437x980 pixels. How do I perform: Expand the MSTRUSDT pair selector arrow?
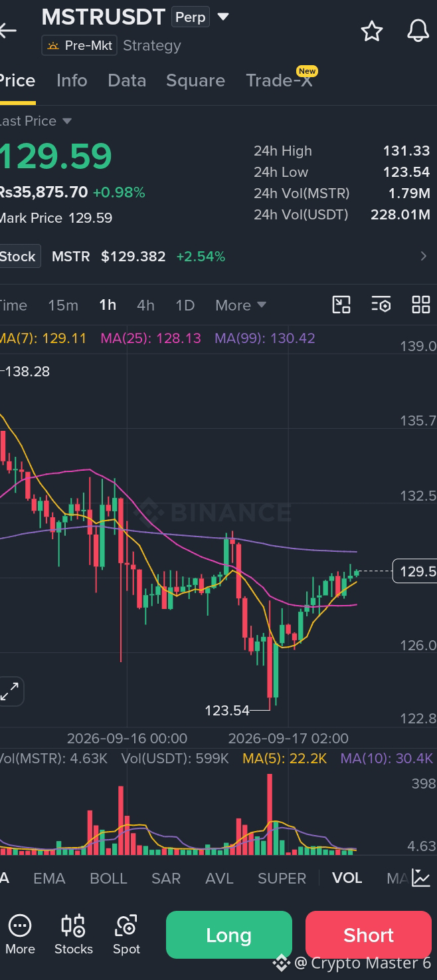click(x=223, y=17)
